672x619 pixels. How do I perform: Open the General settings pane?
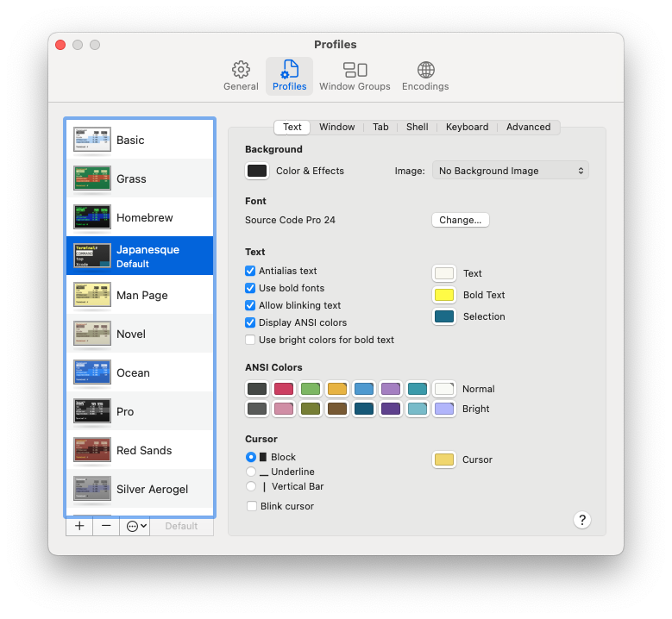[x=241, y=76]
